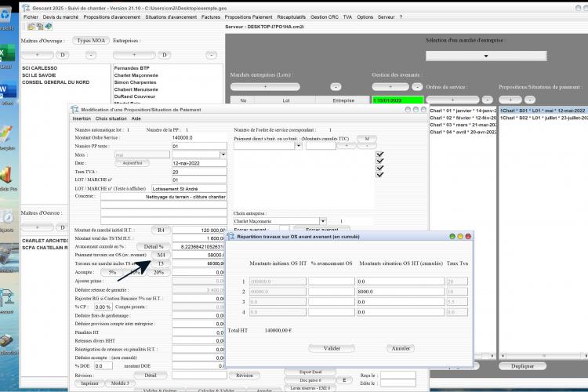Click horizontal scrollbar under Propositions/Situations list
The width and height of the screenshot is (588, 392).
click(x=543, y=355)
